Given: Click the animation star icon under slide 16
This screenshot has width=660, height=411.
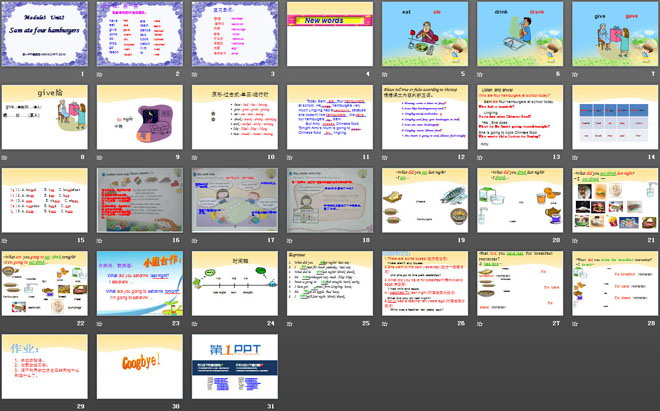Looking at the screenshot, I should pyautogui.click(x=100, y=241).
